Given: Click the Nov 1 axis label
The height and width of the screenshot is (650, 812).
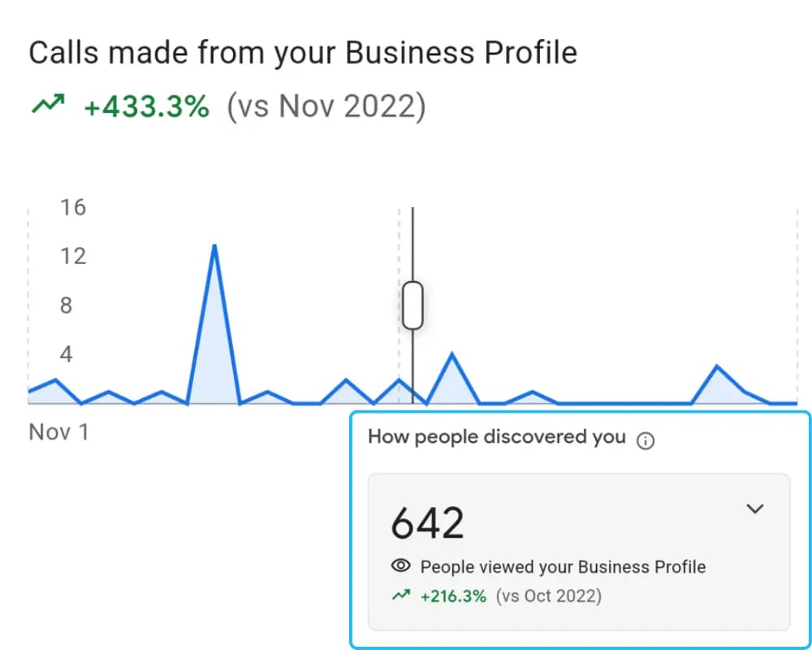Looking at the screenshot, I should [58, 431].
